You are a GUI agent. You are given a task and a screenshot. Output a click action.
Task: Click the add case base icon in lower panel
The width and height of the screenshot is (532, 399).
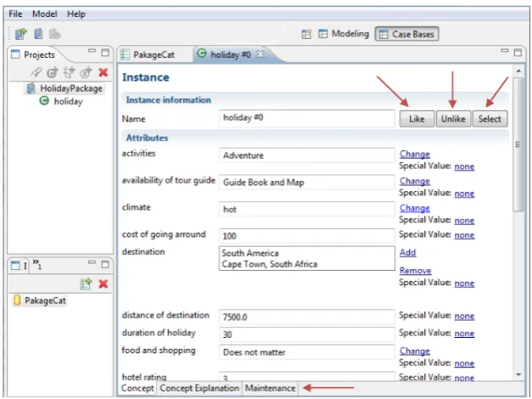(x=87, y=284)
